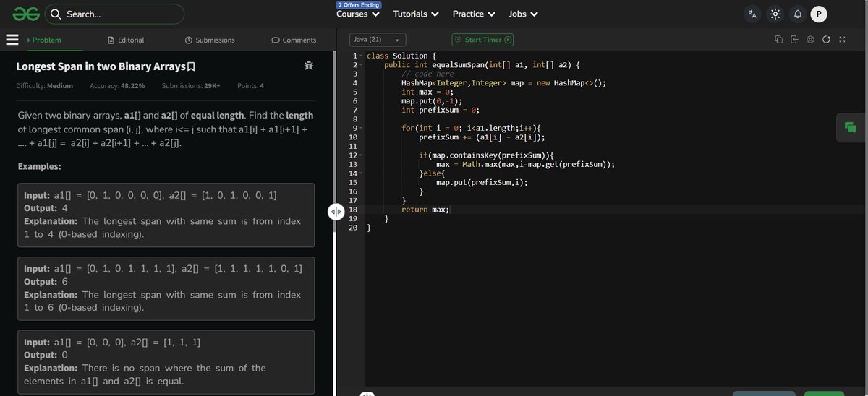This screenshot has width=868, height=396.
Task: Click the second example box with Output: 6
Action: coord(166,288)
